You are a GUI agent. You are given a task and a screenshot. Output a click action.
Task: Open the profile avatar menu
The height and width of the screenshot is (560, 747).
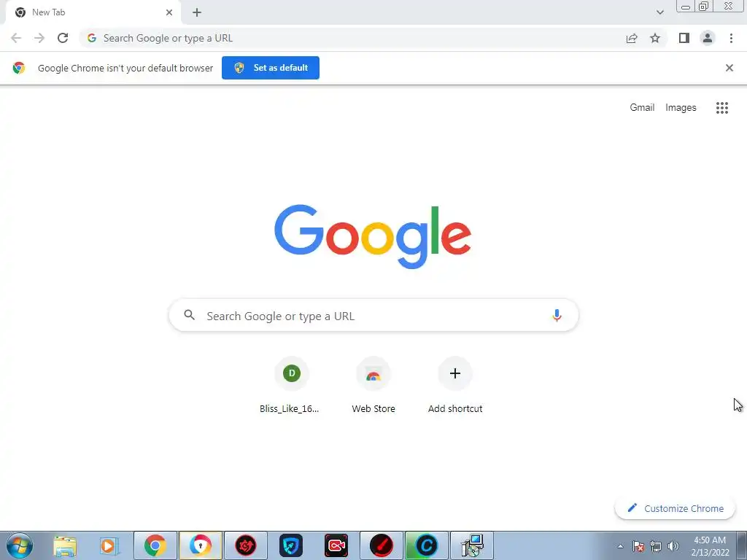[708, 38]
